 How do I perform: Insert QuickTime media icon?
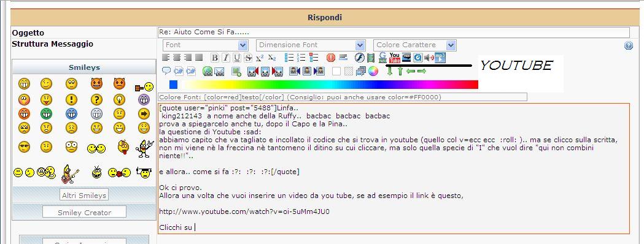click(x=417, y=58)
